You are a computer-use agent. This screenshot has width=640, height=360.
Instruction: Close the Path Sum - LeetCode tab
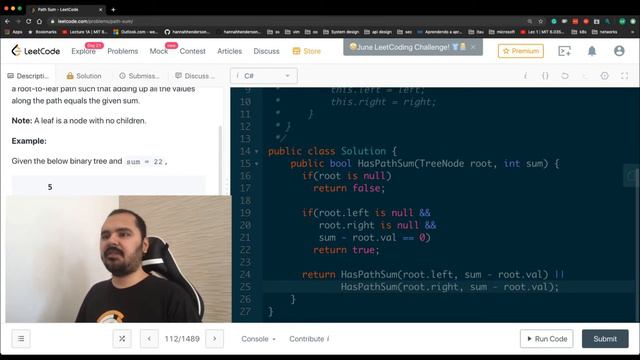click(101, 9)
